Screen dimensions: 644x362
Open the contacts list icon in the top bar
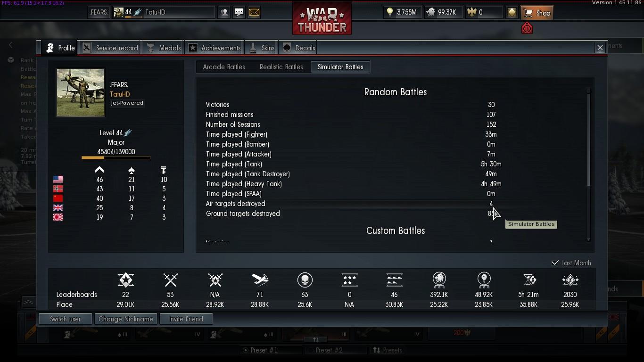(224, 13)
